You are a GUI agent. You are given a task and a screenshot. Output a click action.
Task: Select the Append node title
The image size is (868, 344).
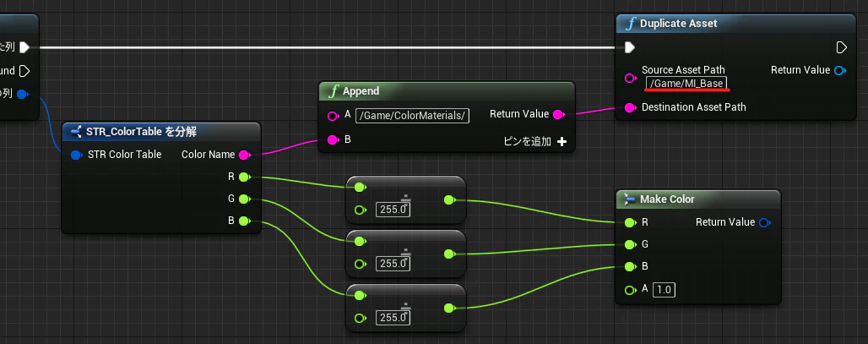[x=361, y=91]
